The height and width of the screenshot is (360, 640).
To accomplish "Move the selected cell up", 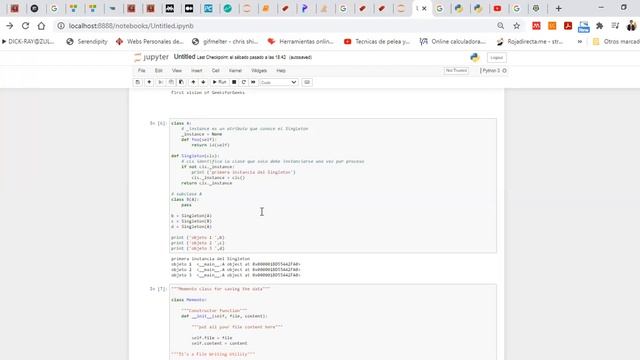I will pos(193,82).
